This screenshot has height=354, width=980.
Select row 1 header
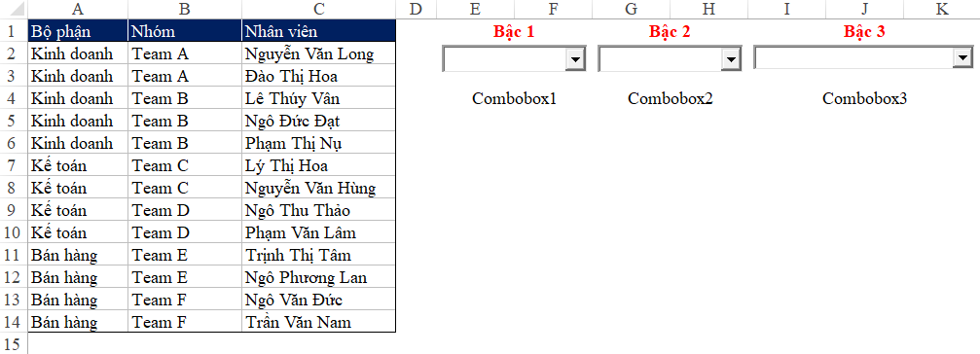[x=14, y=31]
